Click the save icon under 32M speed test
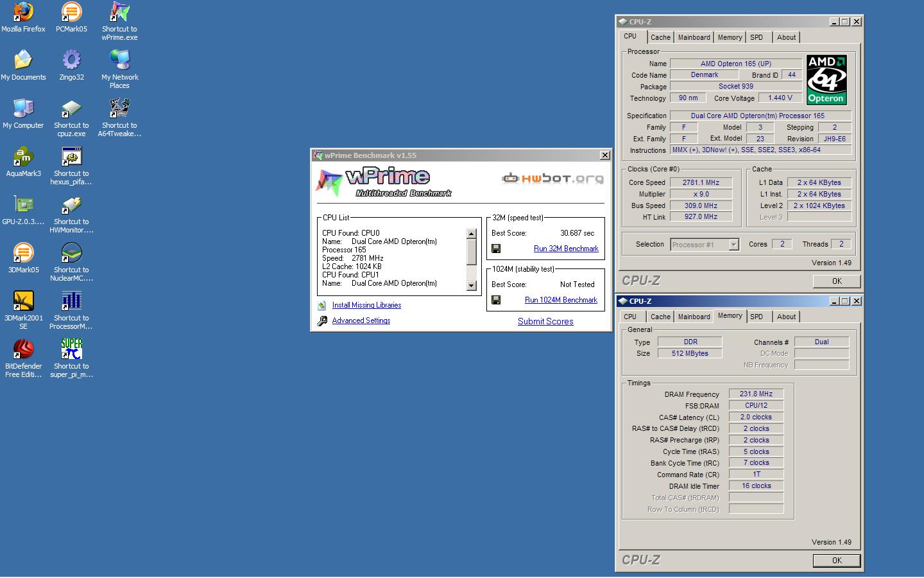Image resolution: width=924 pixels, height=578 pixels. pyautogui.click(x=496, y=249)
